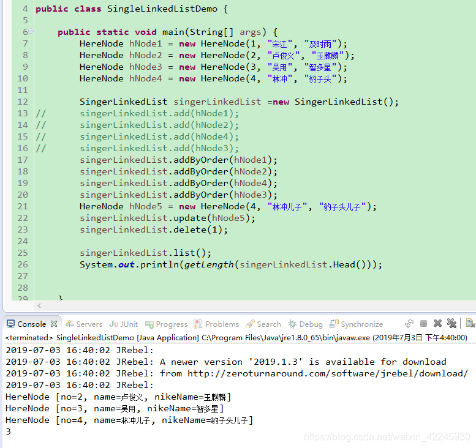Click getLength in the println statement
The image size is (476, 448).
click(x=209, y=264)
